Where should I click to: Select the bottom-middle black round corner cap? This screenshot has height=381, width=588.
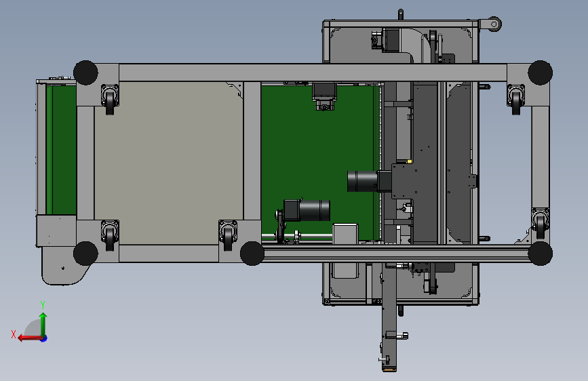[x=252, y=254]
